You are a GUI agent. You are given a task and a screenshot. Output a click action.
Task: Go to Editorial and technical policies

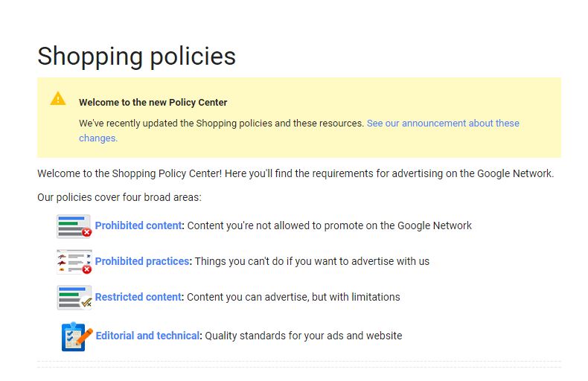pyautogui.click(x=148, y=336)
